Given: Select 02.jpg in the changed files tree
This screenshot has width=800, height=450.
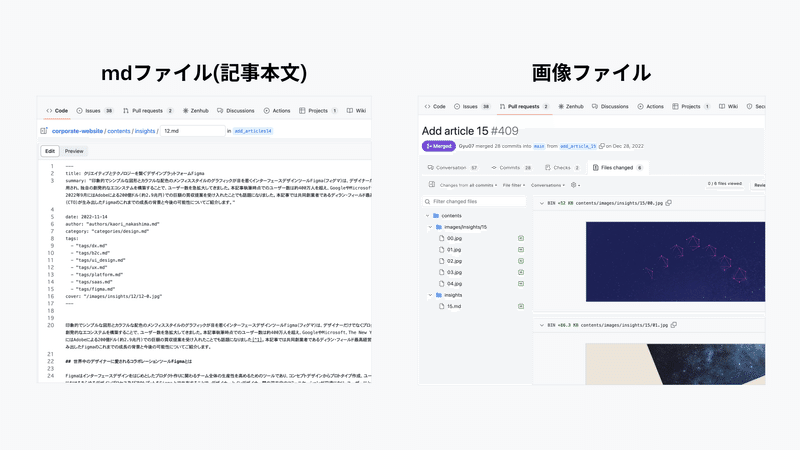Looking at the screenshot, I should tap(454, 261).
